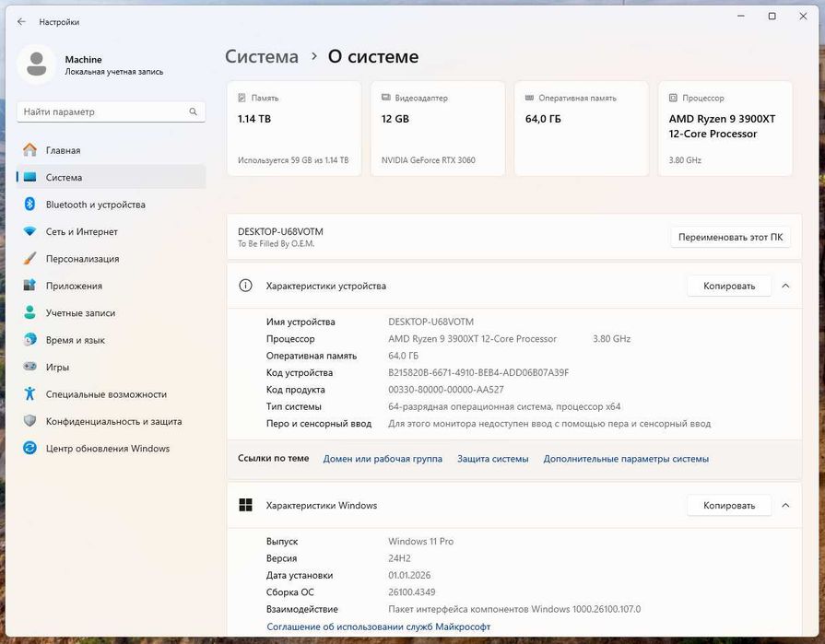
Task: Open Специальные возможности section
Action: [x=111, y=393]
